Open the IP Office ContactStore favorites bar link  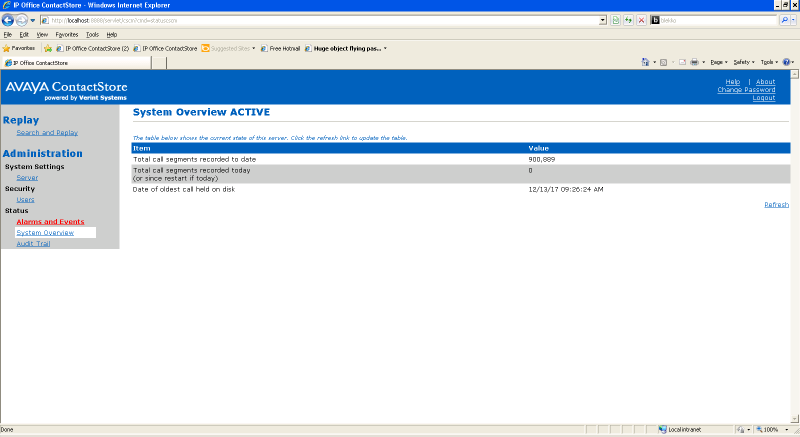coord(165,48)
